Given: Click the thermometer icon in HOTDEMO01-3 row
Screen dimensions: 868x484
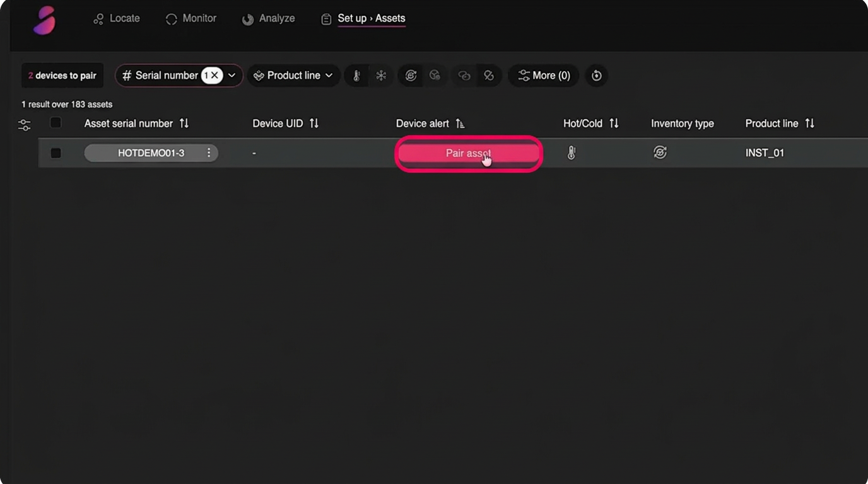Looking at the screenshot, I should pyautogui.click(x=572, y=153).
